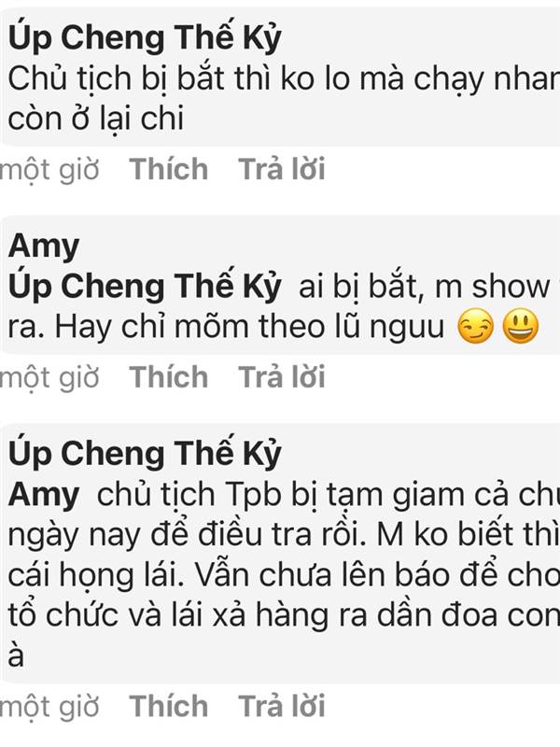
Task: Click the grinning smiley emoji in Amy's comment
Action: [521, 327]
